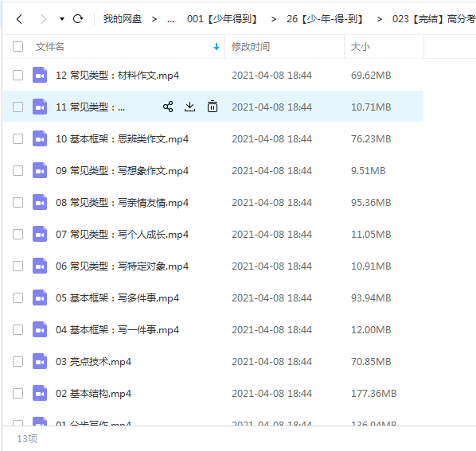Delete the highlighted 11 常见类型 file

[213, 107]
